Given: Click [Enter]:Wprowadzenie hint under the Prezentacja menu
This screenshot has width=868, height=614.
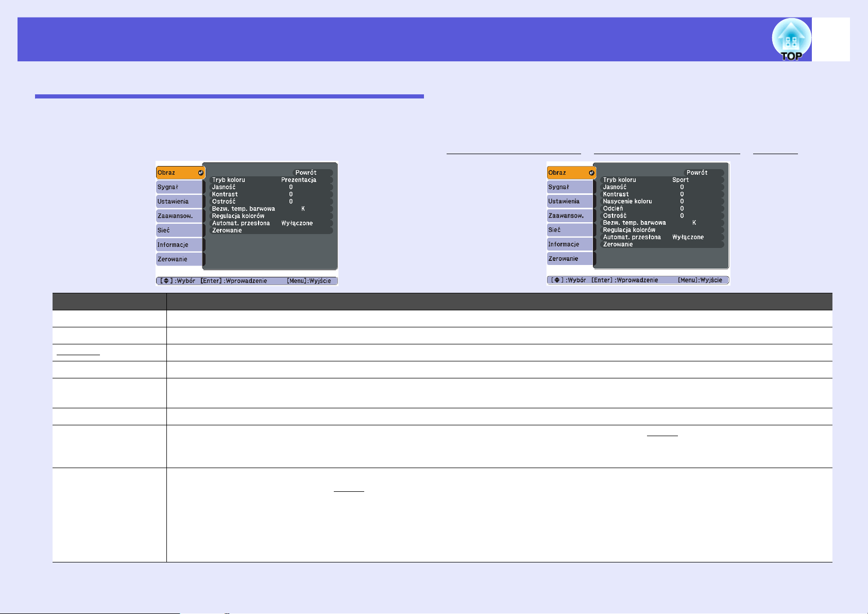Looking at the screenshot, I should pyautogui.click(x=234, y=281).
